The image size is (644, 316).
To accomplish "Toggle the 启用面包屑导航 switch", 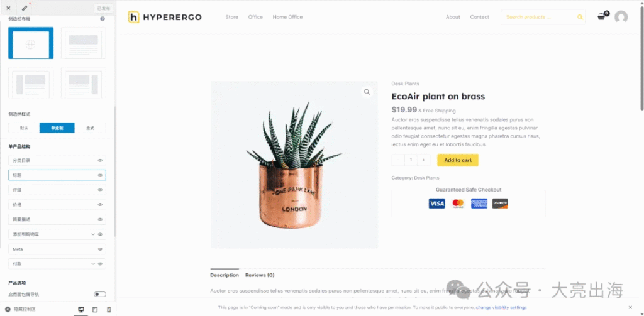I will pyautogui.click(x=100, y=294).
